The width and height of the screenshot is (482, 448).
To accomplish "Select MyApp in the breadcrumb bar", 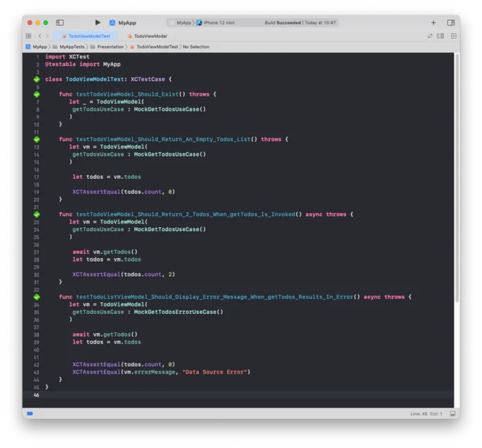I will (36, 47).
